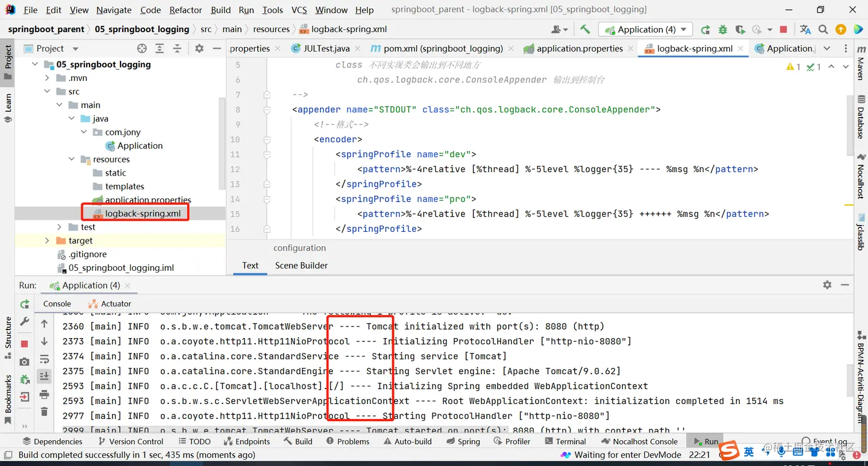The height and width of the screenshot is (466, 868).
Task: Print the console output
Action: coord(44,394)
